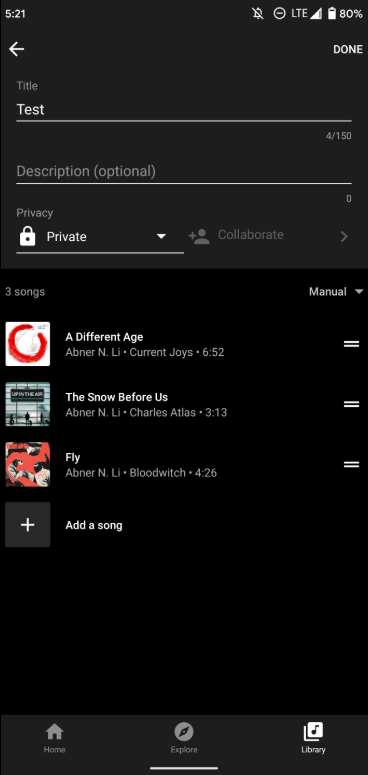Viewport: 368px width, 775px height.
Task: Go to the Home tab
Action: [54, 738]
